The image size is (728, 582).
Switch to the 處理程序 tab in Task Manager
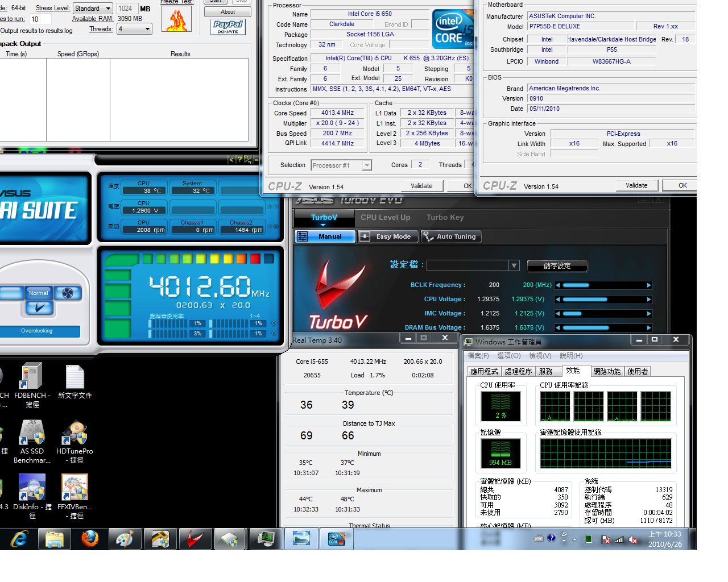point(519,371)
